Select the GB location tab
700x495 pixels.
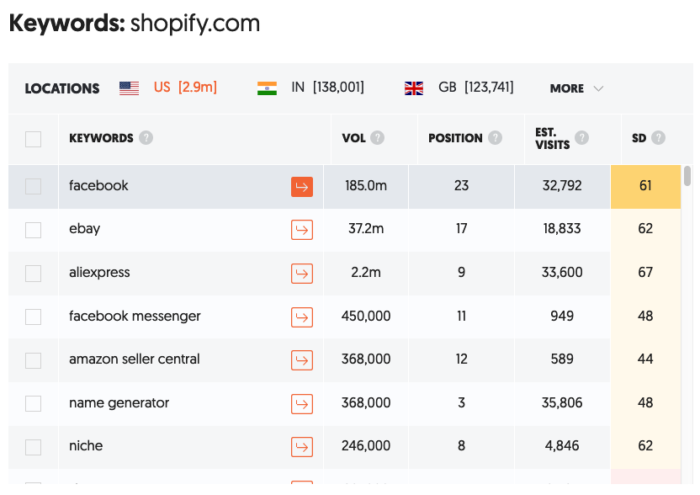[x=459, y=87]
